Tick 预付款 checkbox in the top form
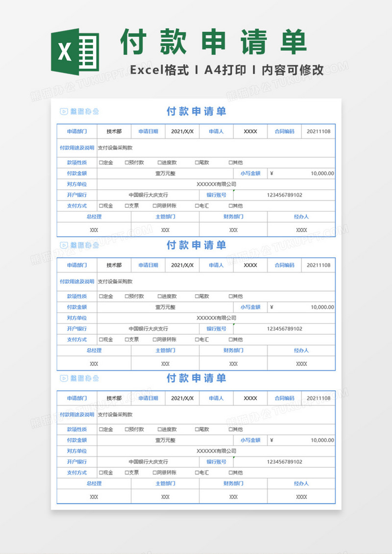 (127, 163)
